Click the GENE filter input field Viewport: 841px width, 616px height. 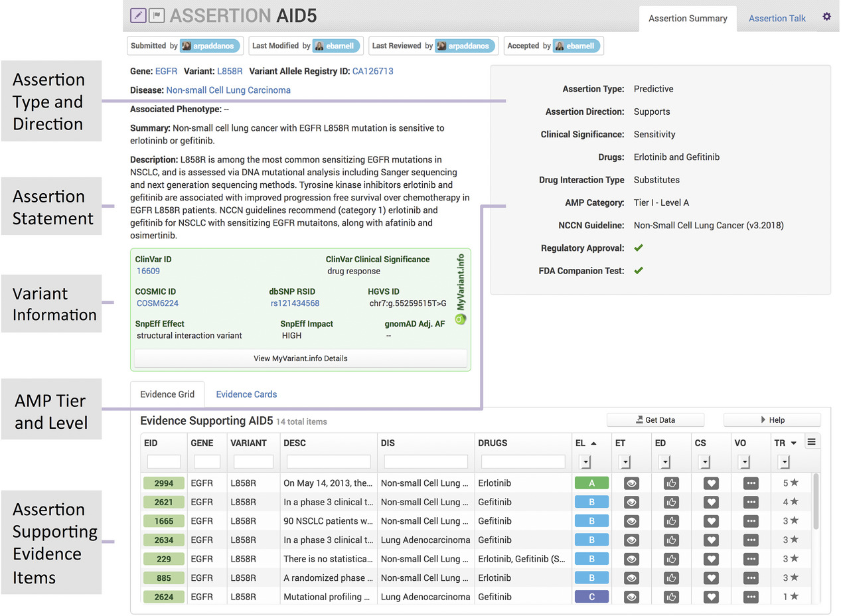point(207,462)
